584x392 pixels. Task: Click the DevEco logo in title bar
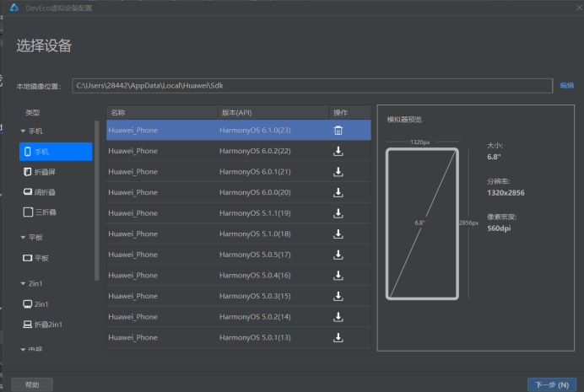click(14, 8)
